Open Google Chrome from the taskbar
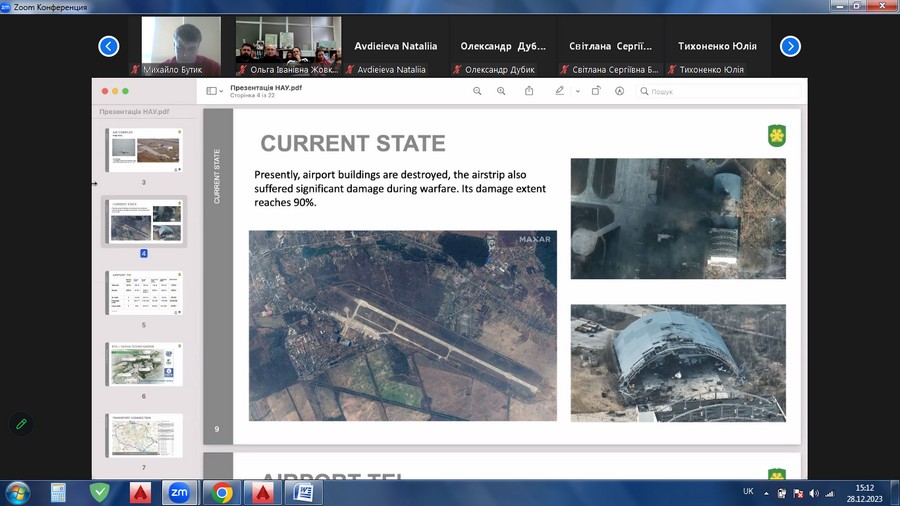 222,492
